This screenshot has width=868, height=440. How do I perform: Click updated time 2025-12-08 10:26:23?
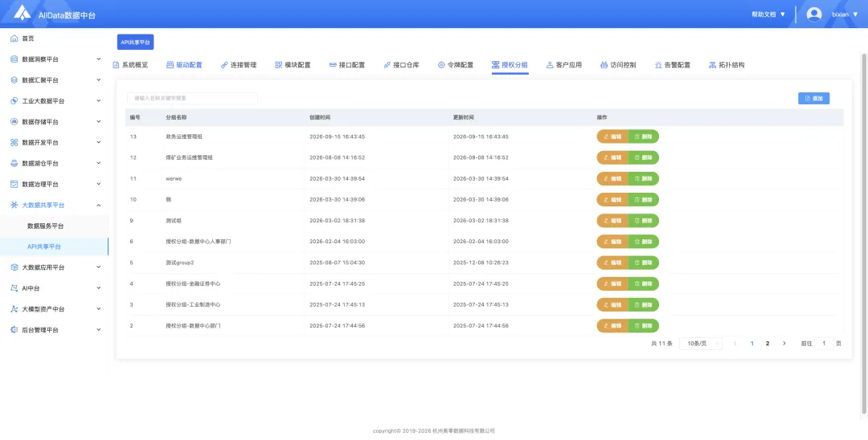481,263
